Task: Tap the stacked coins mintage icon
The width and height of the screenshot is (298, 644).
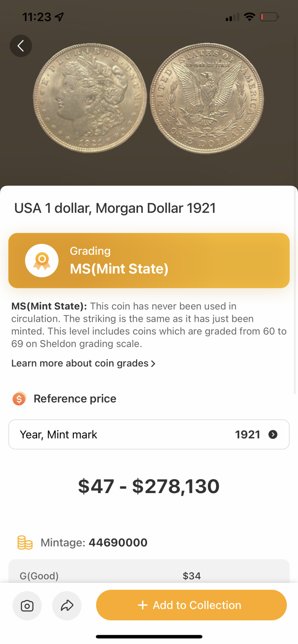Action: [25, 542]
